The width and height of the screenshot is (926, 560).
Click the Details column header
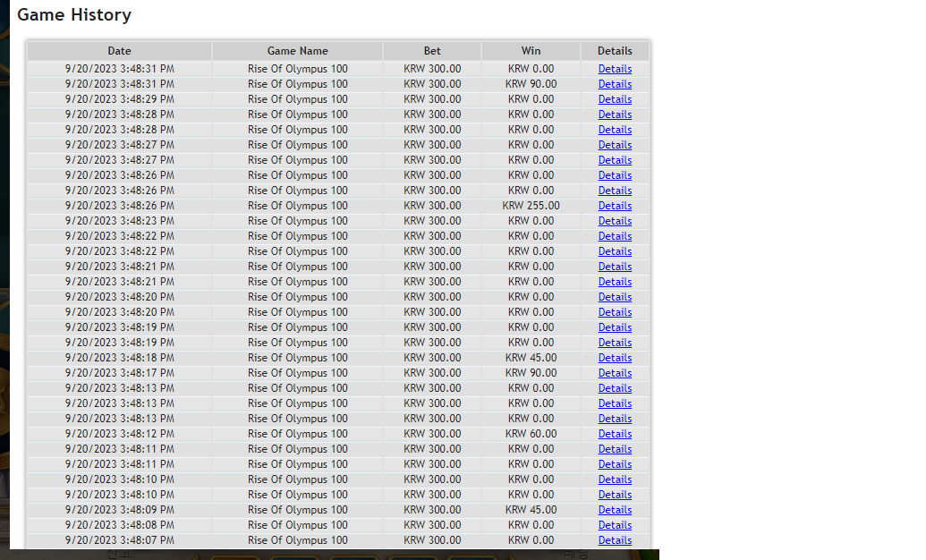[x=615, y=51]
